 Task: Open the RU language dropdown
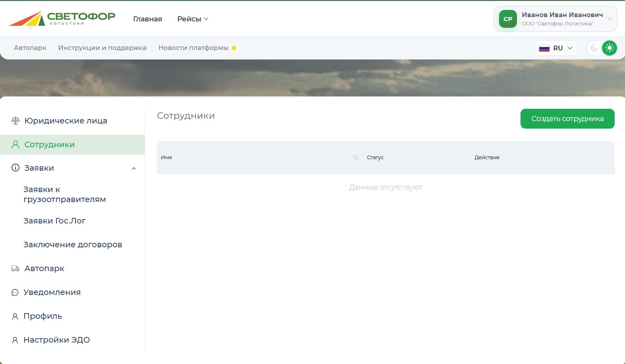(556, 48)
